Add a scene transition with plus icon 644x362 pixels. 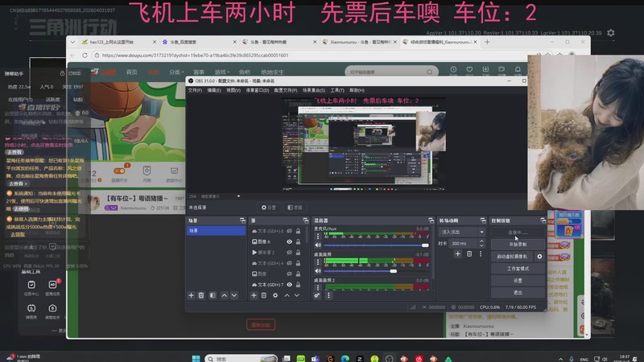pos(457,253)
